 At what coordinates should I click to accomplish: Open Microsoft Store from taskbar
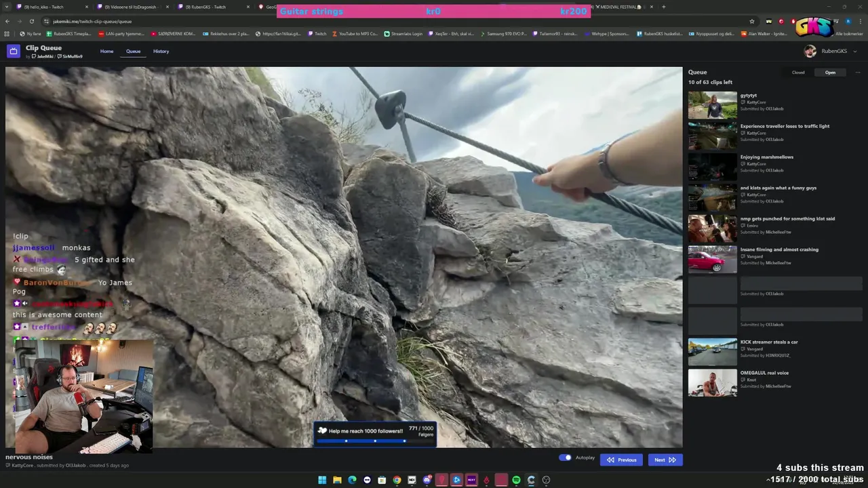click(x=382, y=480)
